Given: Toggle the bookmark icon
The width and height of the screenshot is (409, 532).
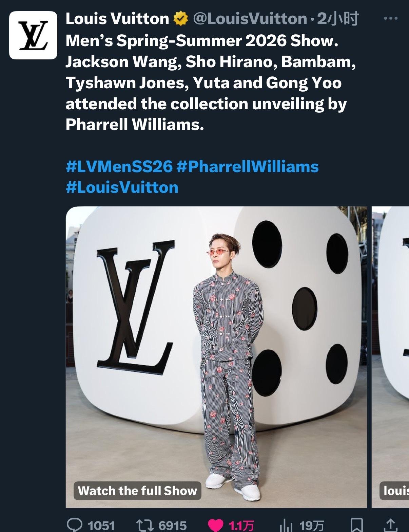Looking at the screenshot, I should 357,525.
